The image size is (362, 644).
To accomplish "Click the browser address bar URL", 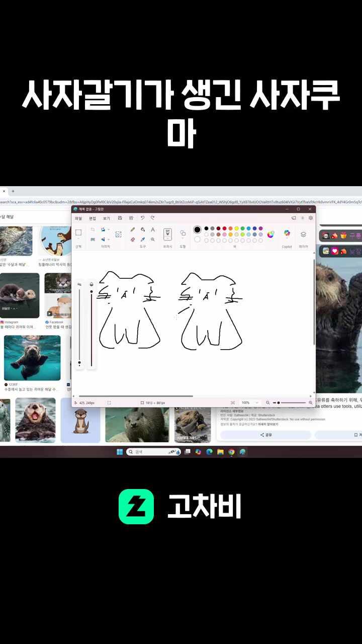I will coord(181,202).
